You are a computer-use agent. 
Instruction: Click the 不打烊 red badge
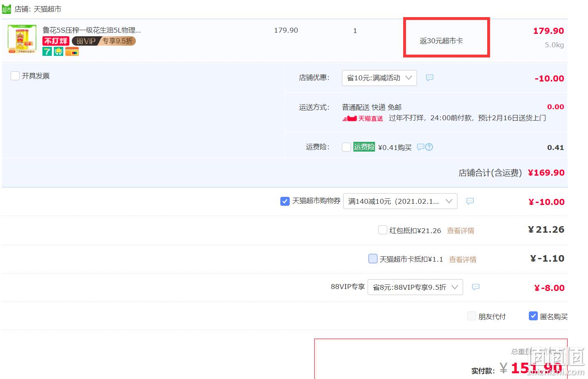point(56,41)
